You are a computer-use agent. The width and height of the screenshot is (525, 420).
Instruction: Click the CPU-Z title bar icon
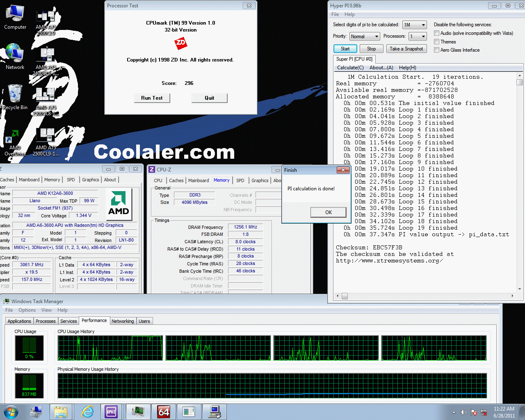[152, 169]
